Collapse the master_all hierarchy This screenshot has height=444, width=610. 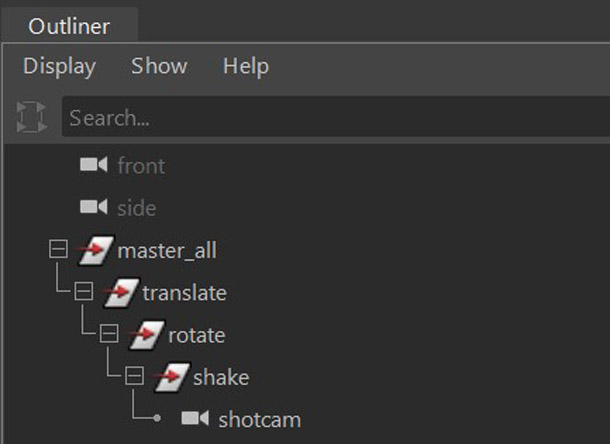tap(58, 250)
